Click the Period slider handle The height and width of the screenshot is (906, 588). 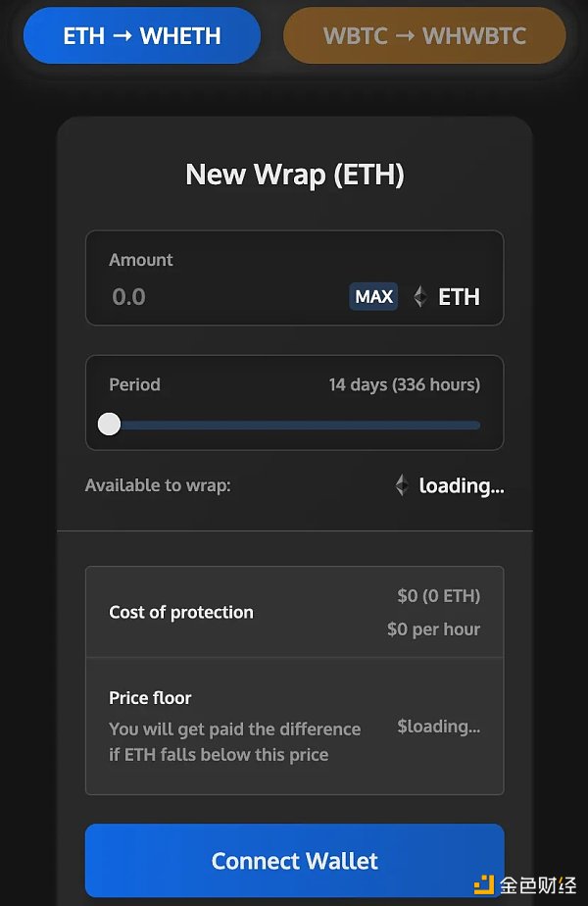coord(110,424)
